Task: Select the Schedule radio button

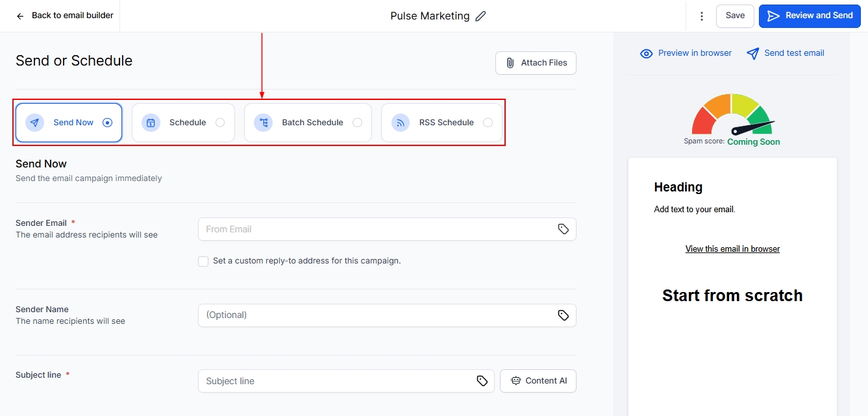Action: coord(220,123)
